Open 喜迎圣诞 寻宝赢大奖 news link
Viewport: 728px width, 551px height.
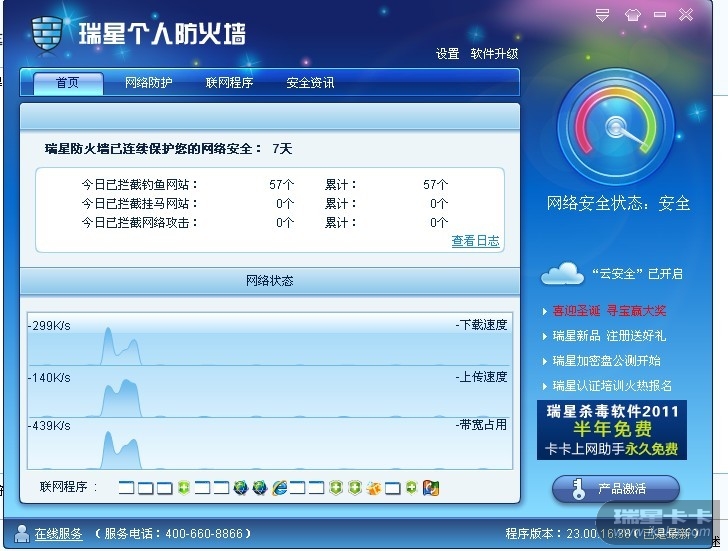pos(609,311)
